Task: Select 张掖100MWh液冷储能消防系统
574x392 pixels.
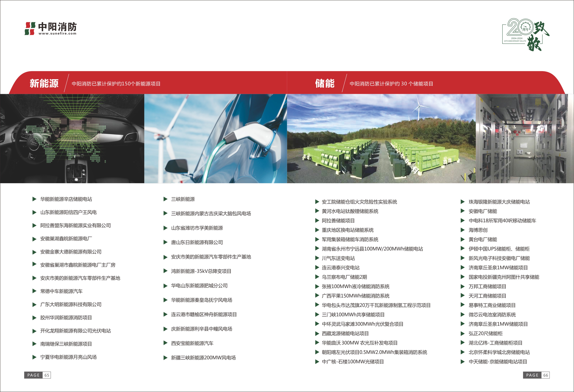Action: click(355, 286)
